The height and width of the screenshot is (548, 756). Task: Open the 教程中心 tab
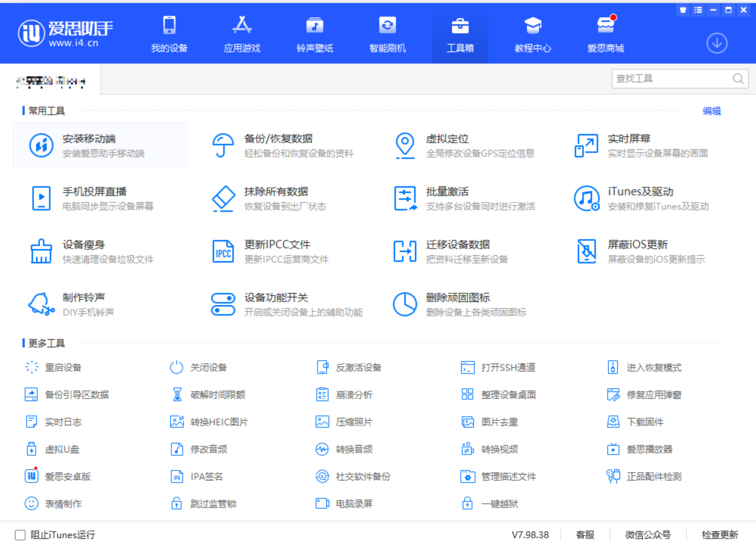[533, 34]
